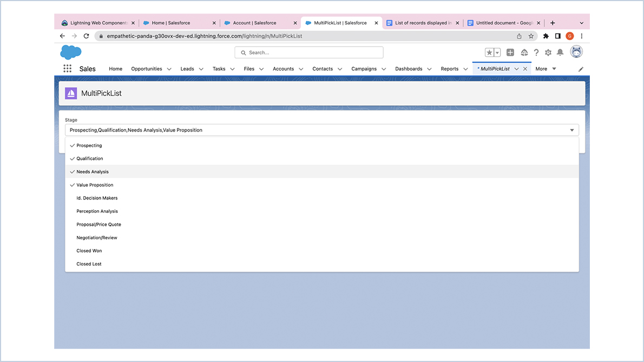Click the user avatar profile icon
644x362 pixels.
coord(576,51)
